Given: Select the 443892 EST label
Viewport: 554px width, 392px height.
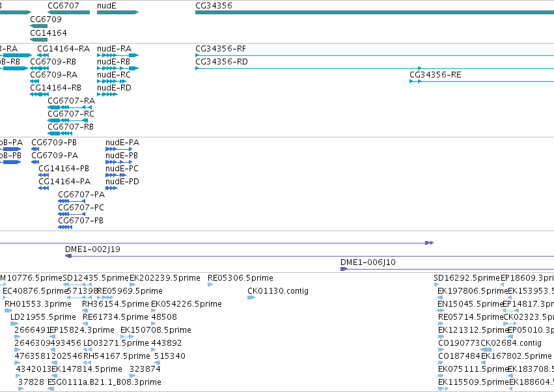Looking at the screenshot, I should [167, 343].
